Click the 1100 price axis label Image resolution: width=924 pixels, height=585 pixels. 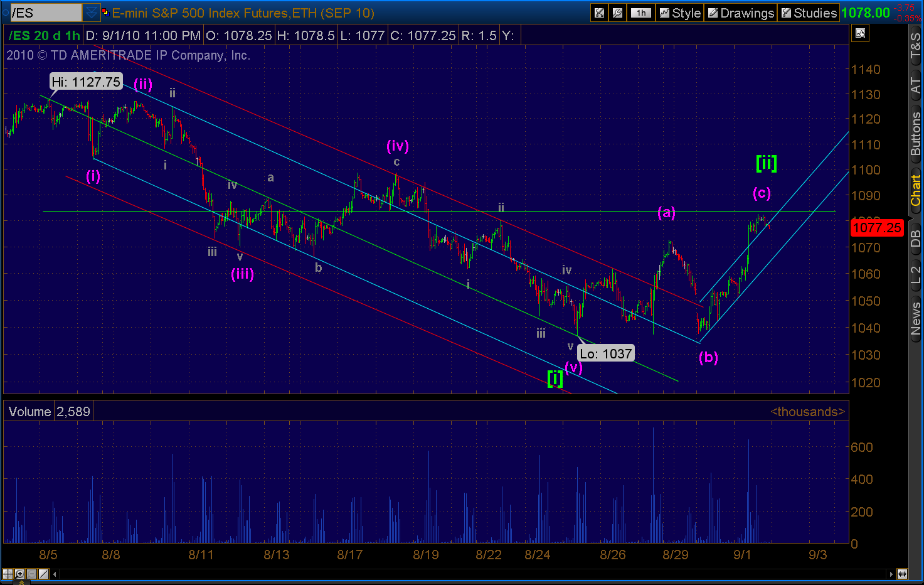point(866,170)
